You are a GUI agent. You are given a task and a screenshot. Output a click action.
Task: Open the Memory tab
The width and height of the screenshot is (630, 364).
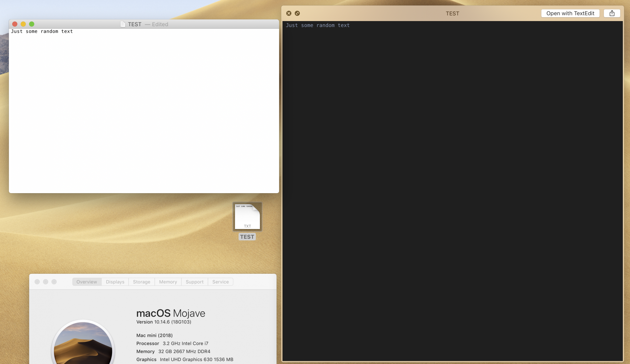[168, 282]
